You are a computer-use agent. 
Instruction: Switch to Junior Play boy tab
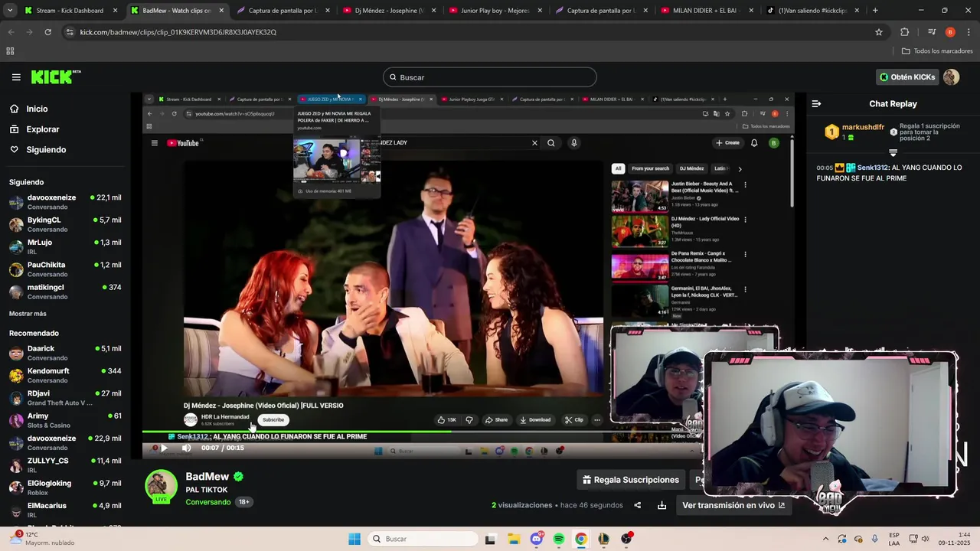pyautogui.click(x=495, y=11)
